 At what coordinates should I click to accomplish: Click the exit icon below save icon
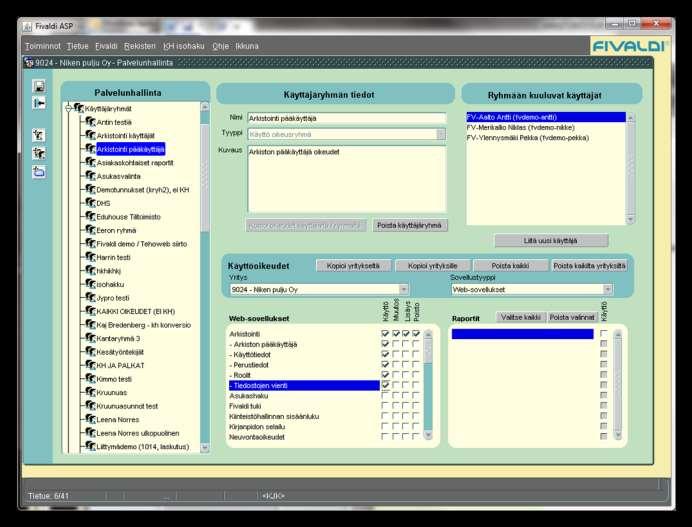pos(39,103)
